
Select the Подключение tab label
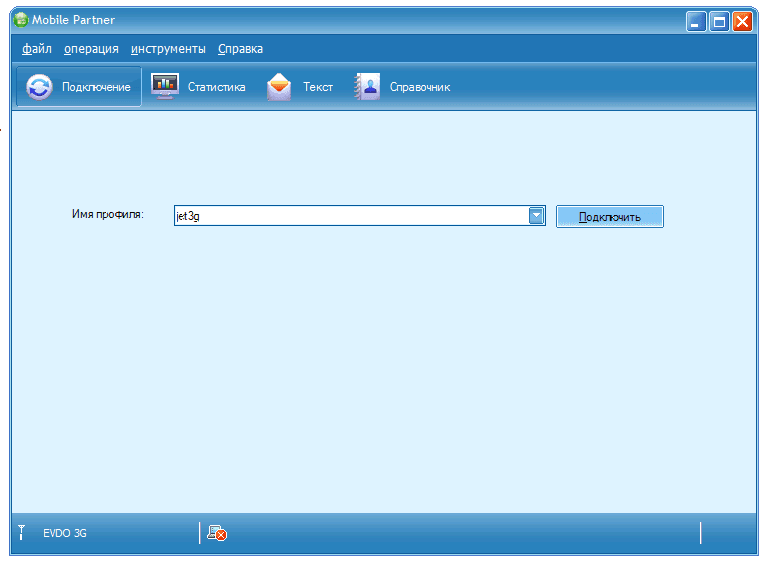tap(96, 87)
